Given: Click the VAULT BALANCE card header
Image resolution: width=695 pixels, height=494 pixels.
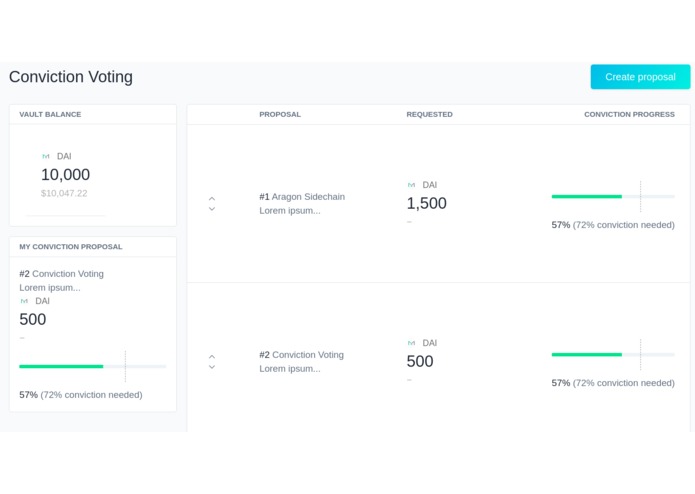Looking at the screenshot, I should coord(50,114).
